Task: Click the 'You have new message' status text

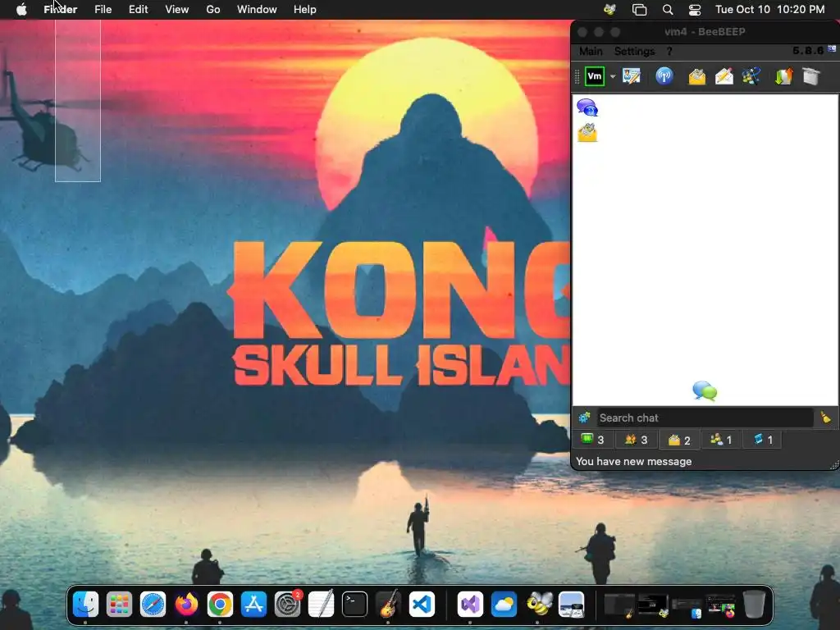Action: (634, 461)
